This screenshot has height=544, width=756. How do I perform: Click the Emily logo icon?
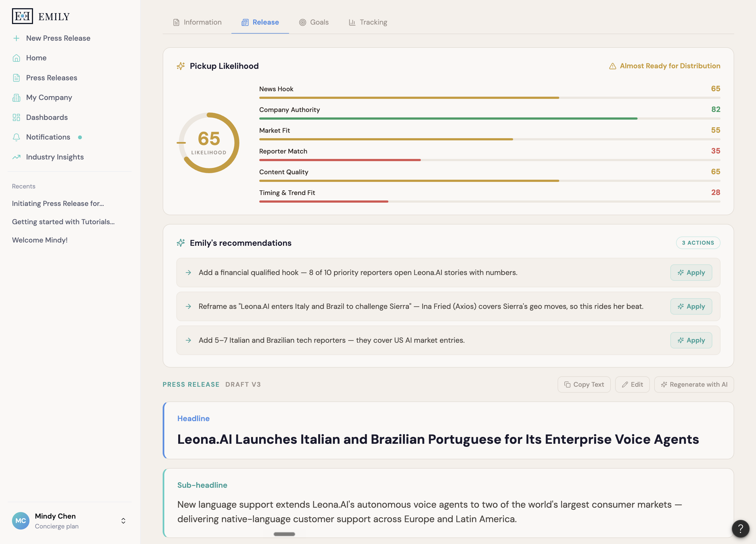pos(22,16)
